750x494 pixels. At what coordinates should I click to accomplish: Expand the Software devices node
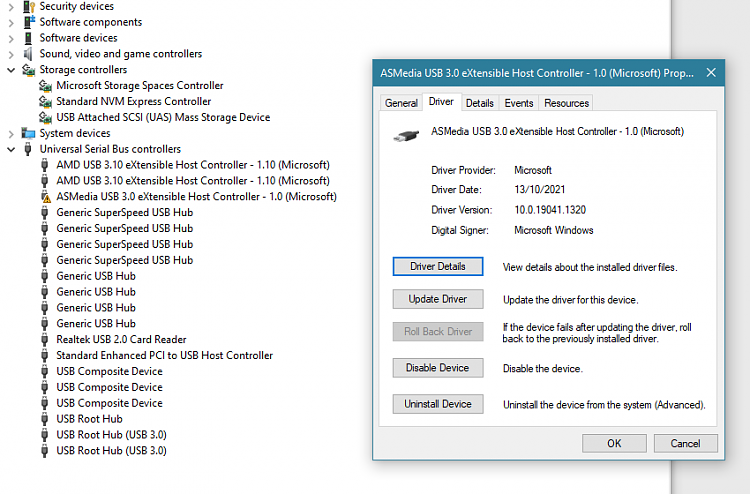[11, 38]
